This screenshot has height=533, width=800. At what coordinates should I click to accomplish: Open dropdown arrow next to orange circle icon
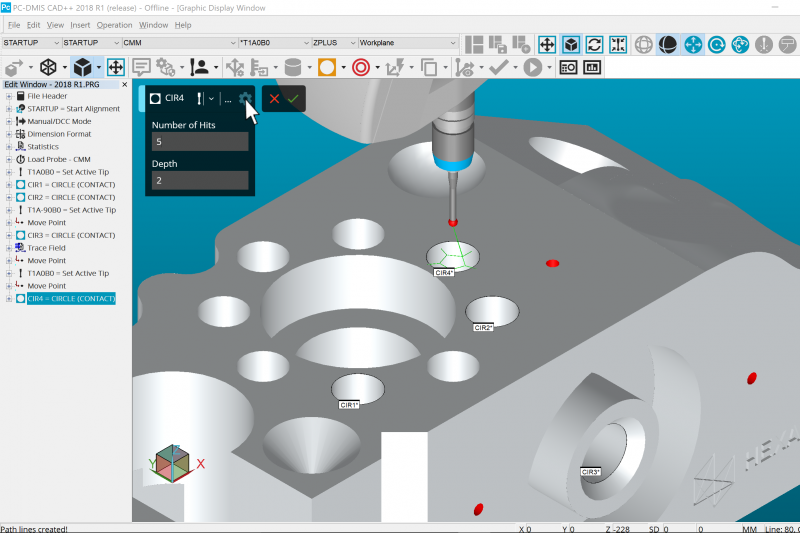pyautogui.click(x=343, y=67)
